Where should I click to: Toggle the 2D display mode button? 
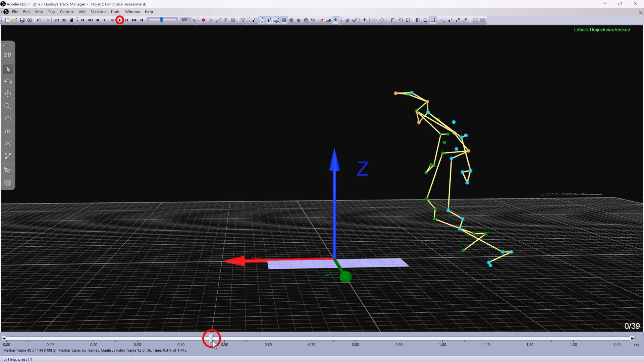click(57, 20)
